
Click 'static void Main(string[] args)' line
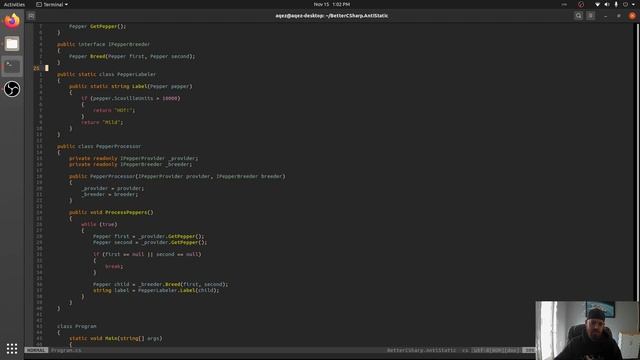pos(116,338)
